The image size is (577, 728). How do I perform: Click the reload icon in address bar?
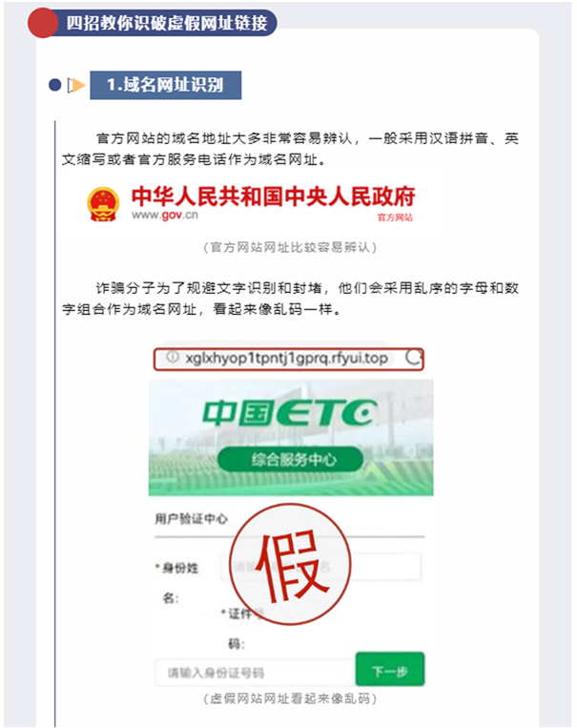tap(413, 358)
